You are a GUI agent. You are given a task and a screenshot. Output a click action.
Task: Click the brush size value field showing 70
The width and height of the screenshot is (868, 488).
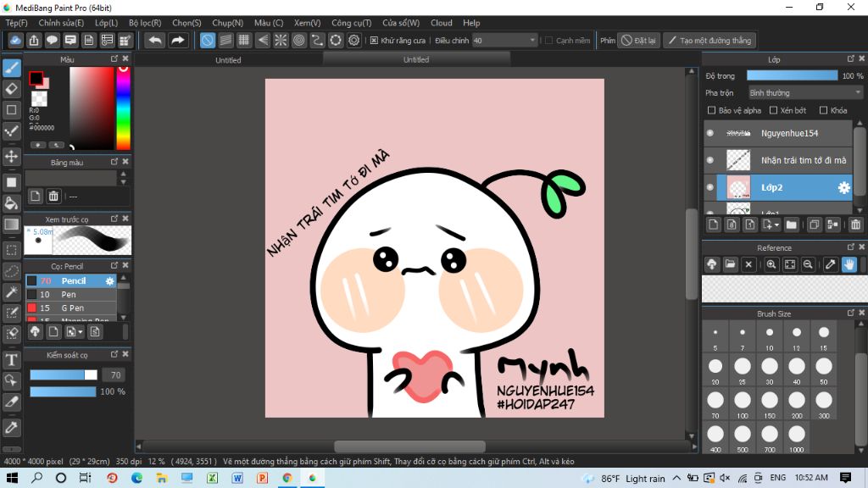(115, 375)
